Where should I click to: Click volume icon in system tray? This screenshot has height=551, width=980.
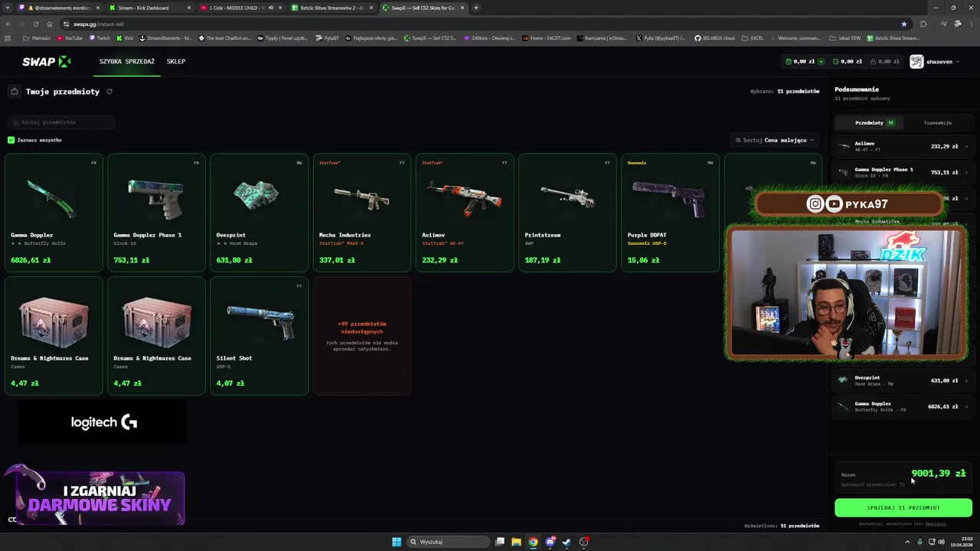(941, 542)
